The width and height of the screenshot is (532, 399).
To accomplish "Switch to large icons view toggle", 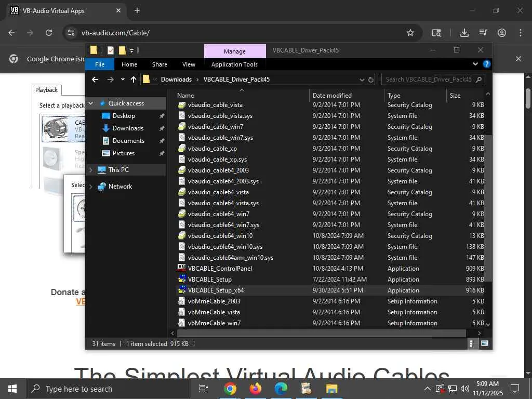I will (484, 343).
